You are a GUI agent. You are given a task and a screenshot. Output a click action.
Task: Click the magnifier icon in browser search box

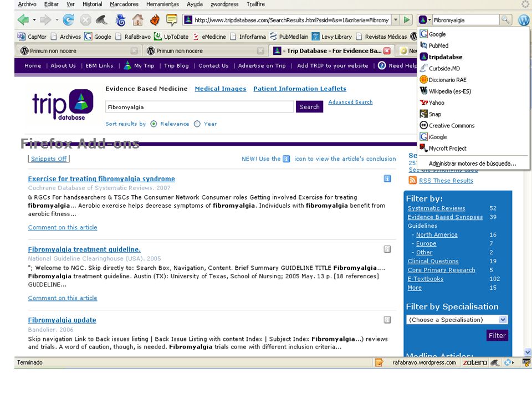click(505, 20)
